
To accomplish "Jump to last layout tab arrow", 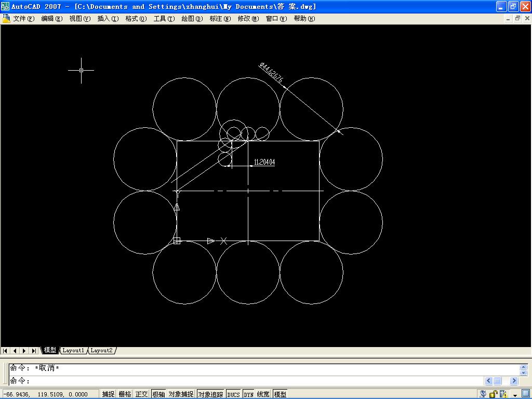I will point(34,351).
